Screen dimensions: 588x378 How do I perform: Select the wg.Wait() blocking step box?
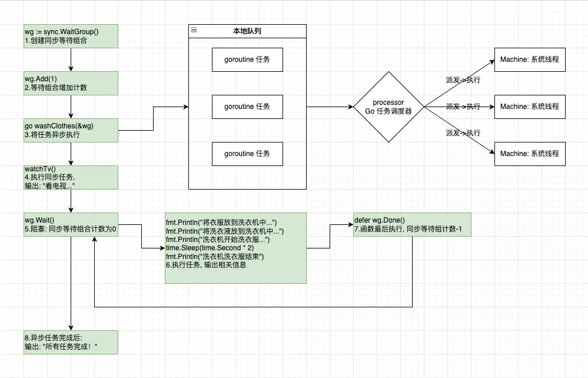click(71, 225)
